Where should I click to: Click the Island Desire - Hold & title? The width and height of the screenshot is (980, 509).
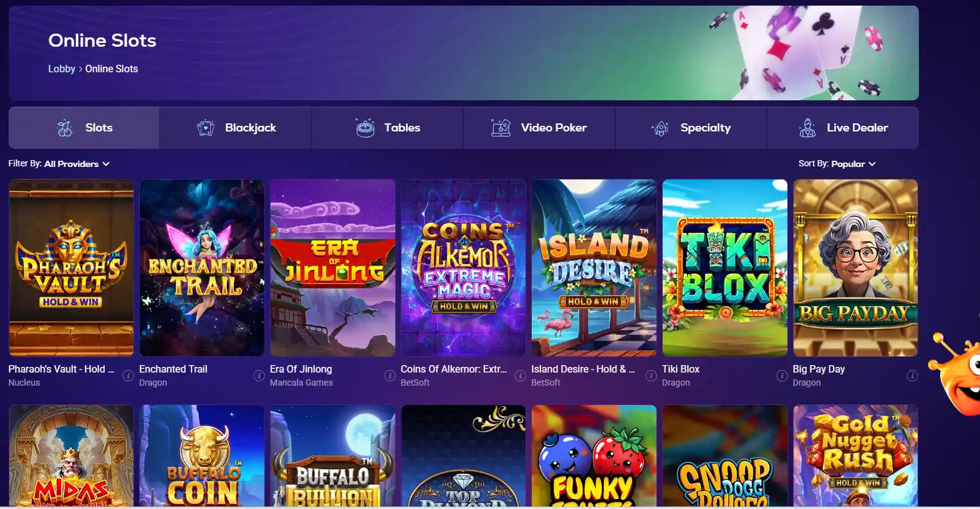pyautogui.click(x=583, y=369)
